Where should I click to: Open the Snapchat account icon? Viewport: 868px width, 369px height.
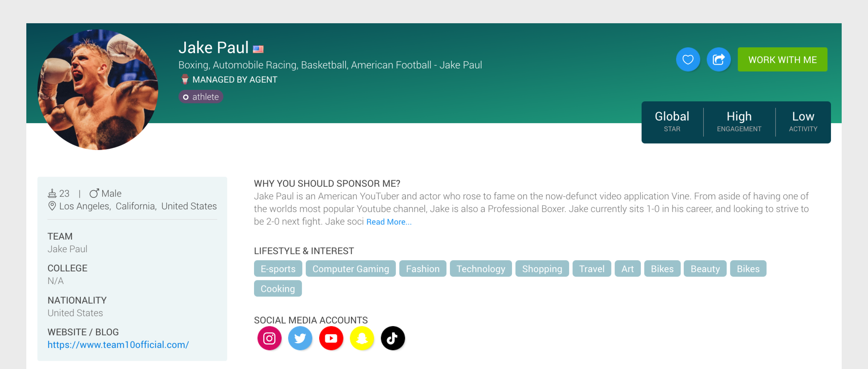(x=361, y=338)
